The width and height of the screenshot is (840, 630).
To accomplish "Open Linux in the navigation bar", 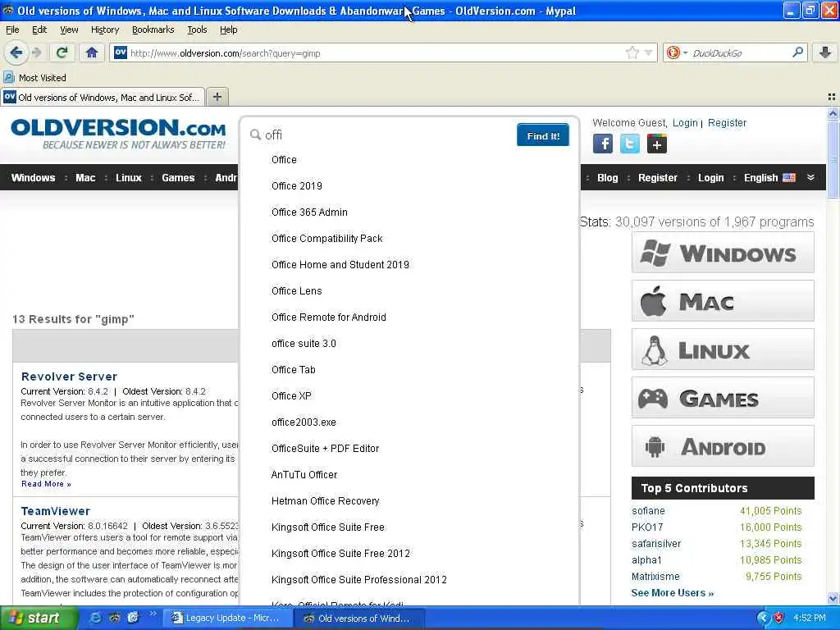I will point(129,178).
